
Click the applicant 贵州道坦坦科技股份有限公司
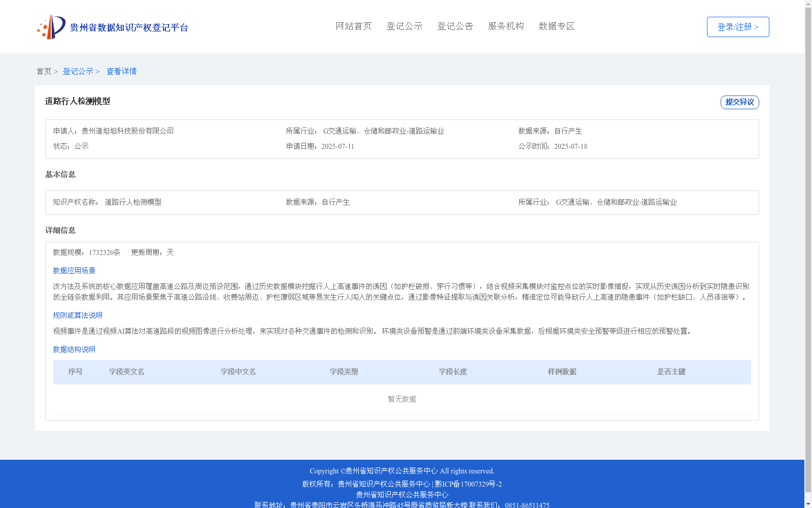[x=127, y=131]
